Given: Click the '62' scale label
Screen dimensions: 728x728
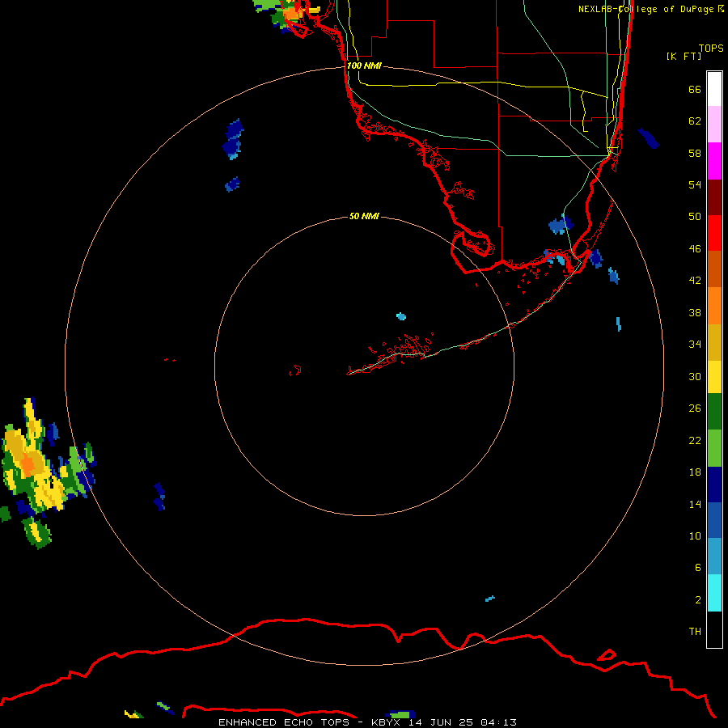Looking at the screenshot, I should click(695, 121).
